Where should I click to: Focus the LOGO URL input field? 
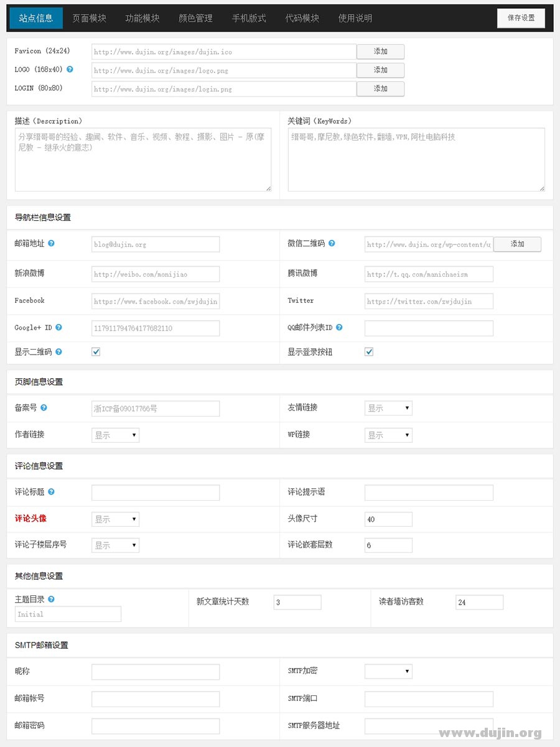click(224, 70)
